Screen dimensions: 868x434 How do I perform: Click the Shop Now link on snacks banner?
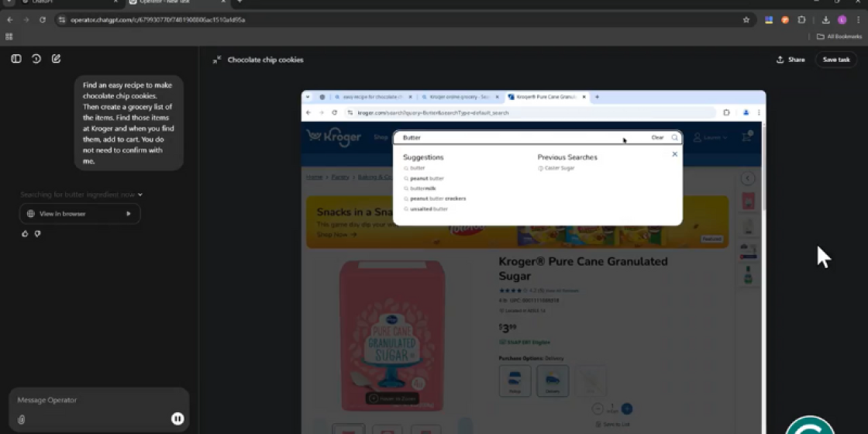point(336,234)
